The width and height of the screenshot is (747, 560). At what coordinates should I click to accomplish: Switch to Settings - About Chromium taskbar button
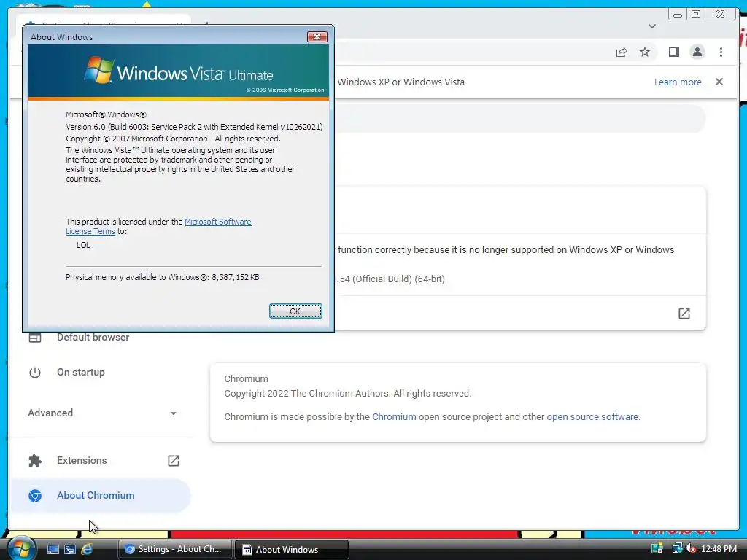tap(174, 549)
